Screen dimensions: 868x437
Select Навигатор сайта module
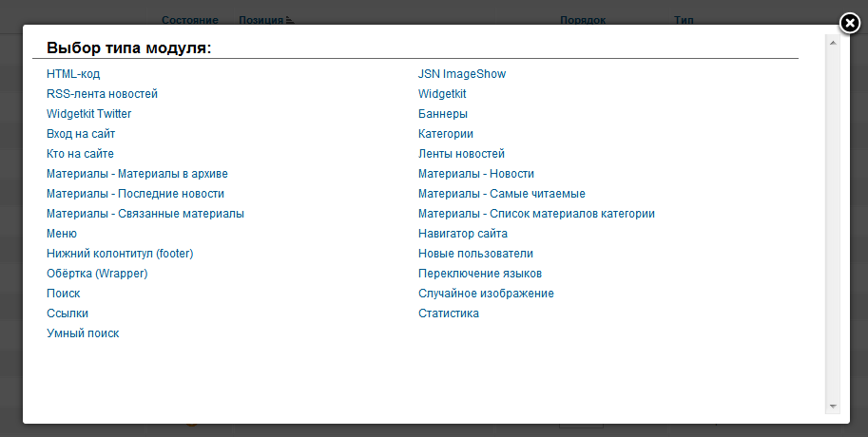463,234
